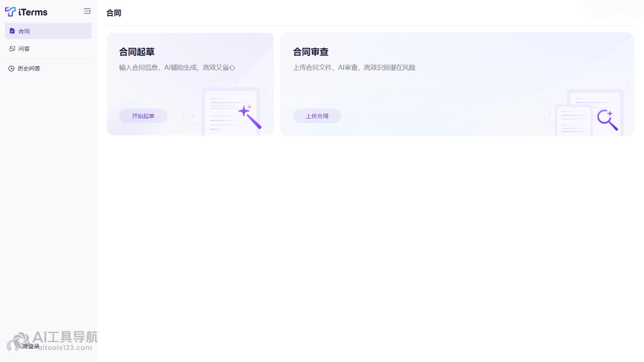This screenshot has height=362, width=644.
Task: Click the 合同 document icon in the sidebar
Action: coord(12,31)
